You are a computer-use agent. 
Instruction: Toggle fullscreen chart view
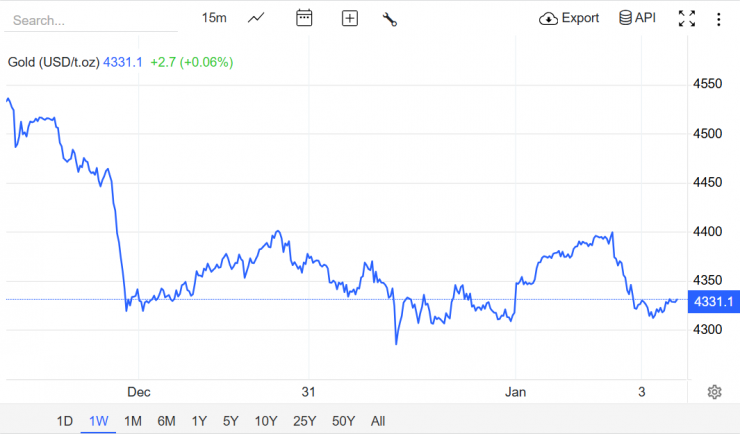[687, 19]
